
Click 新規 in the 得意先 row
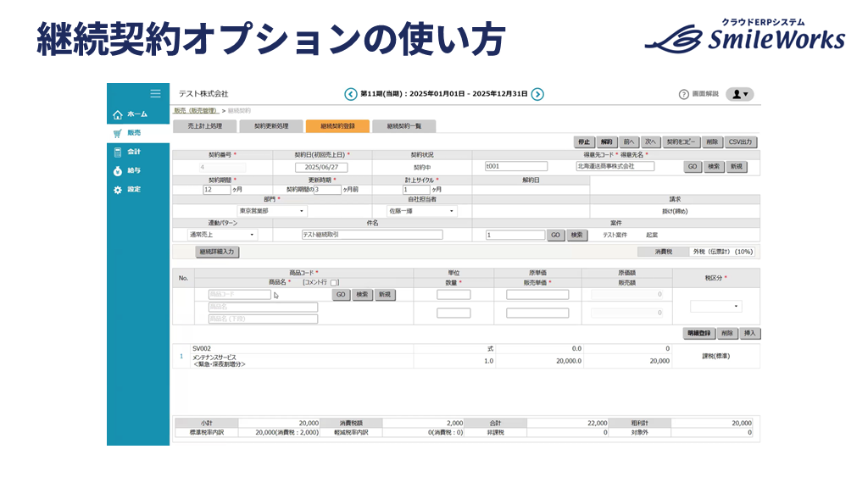(737, 167)
